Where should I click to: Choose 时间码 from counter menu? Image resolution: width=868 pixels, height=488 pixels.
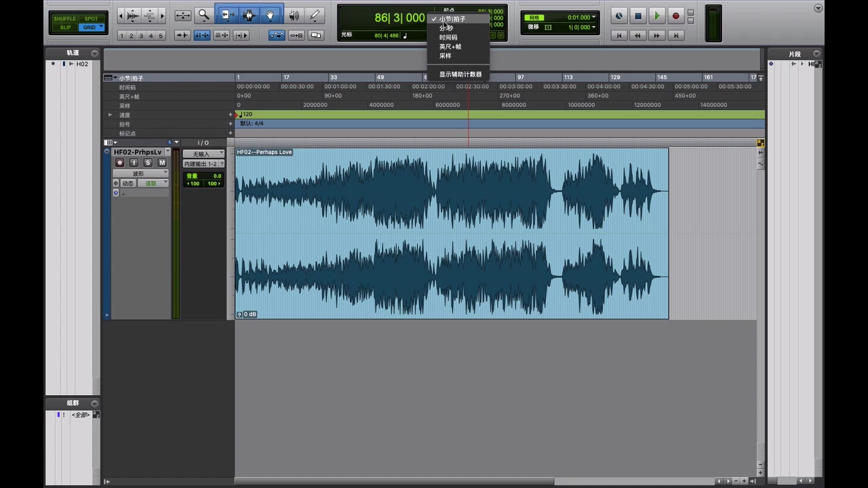pyautogui.click(x=458, y=37)
